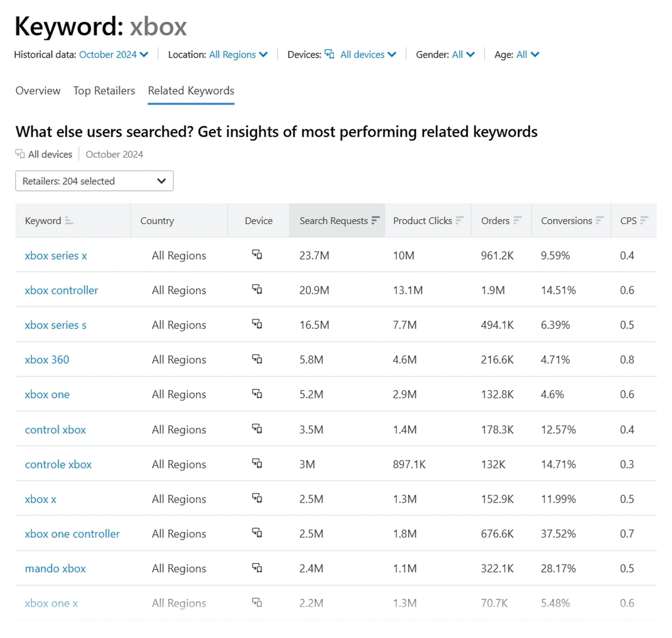Click device icon in controle xbox row

pos(257,463)
